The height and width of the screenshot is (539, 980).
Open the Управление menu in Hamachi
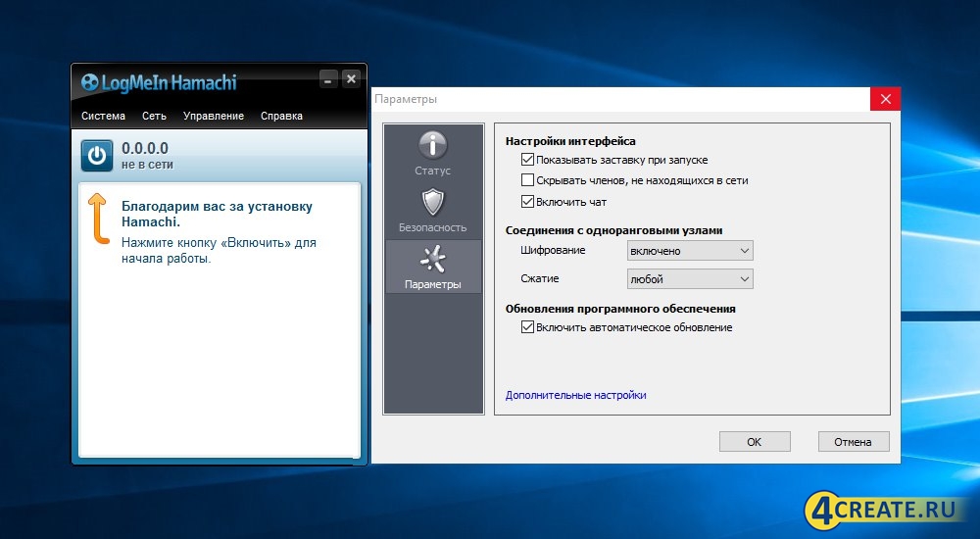(213, 116)
